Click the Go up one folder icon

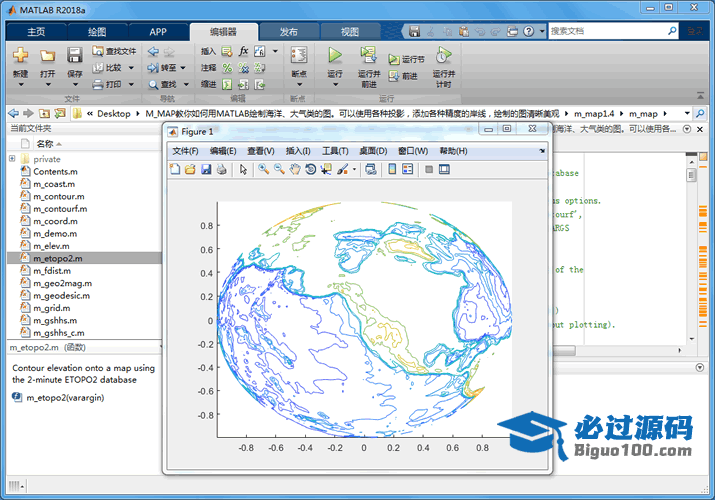(x=44, y=113)
